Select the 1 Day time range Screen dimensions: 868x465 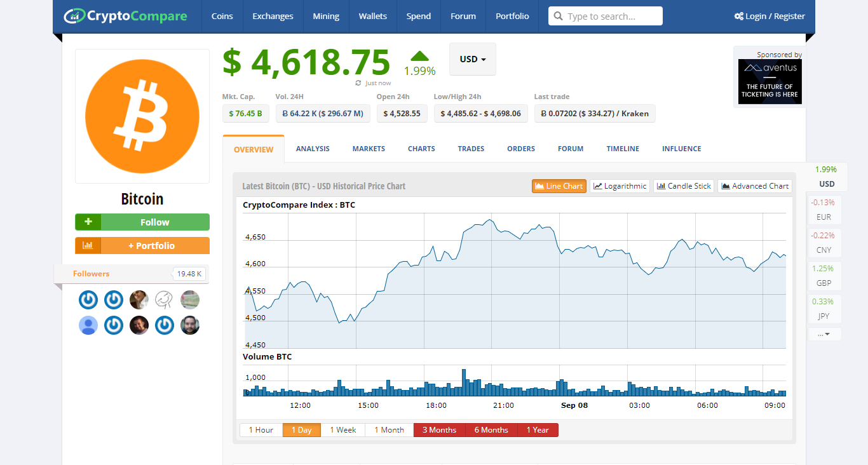[302, 430]
